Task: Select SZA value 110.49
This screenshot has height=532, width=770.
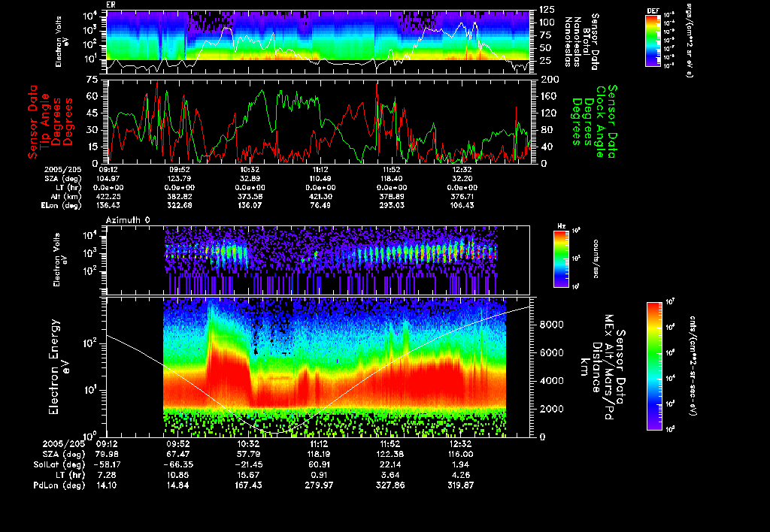Action: point(320,179)
